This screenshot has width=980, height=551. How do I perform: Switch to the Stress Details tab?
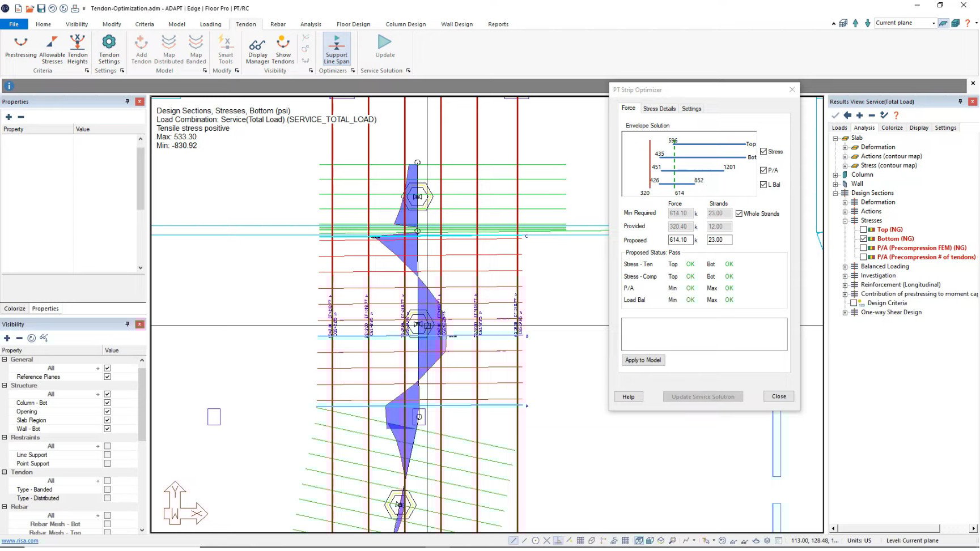click(x=659, y=108)
